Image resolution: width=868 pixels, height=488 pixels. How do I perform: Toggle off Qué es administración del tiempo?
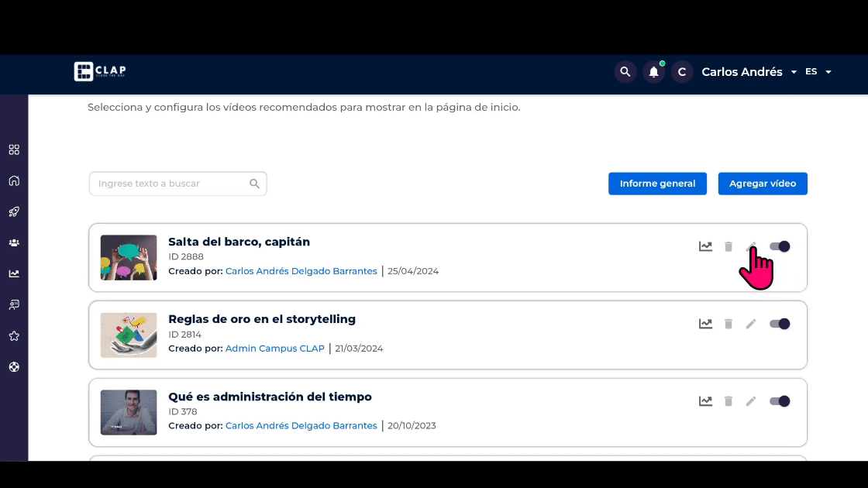point(780,402)
